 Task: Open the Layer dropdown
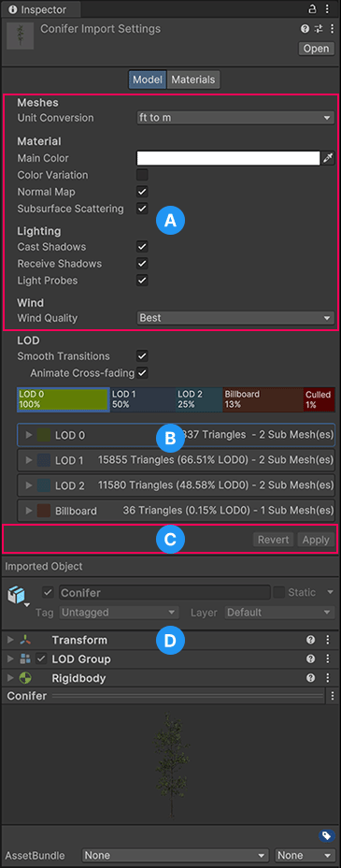tap(279, 613)
